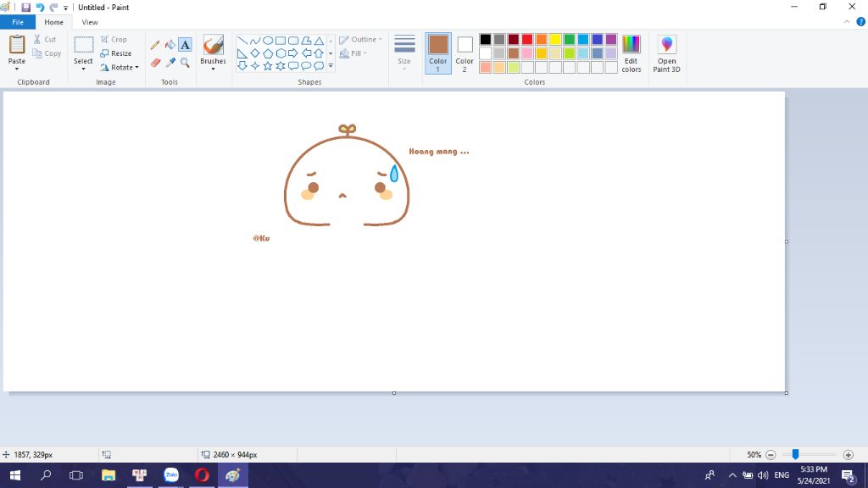Pick the green color swatch
This screenshot has width=868, height=488.
click(569, 39)
